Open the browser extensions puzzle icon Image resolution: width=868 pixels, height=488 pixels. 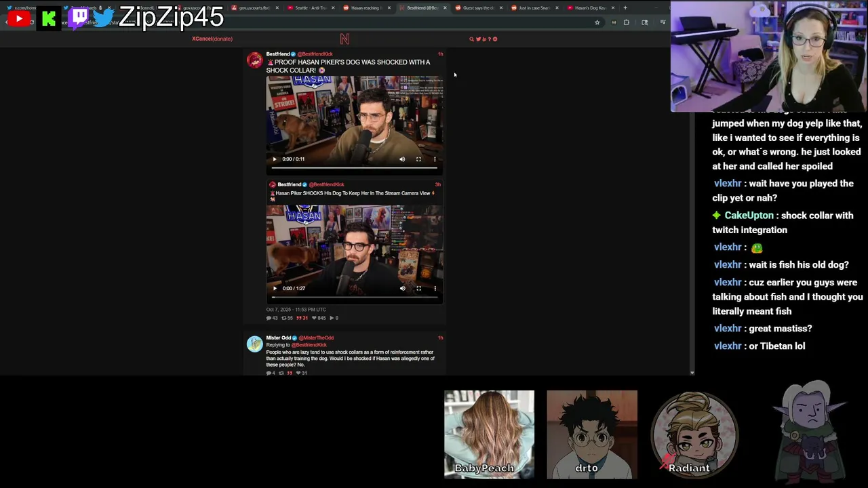point(627,22)
